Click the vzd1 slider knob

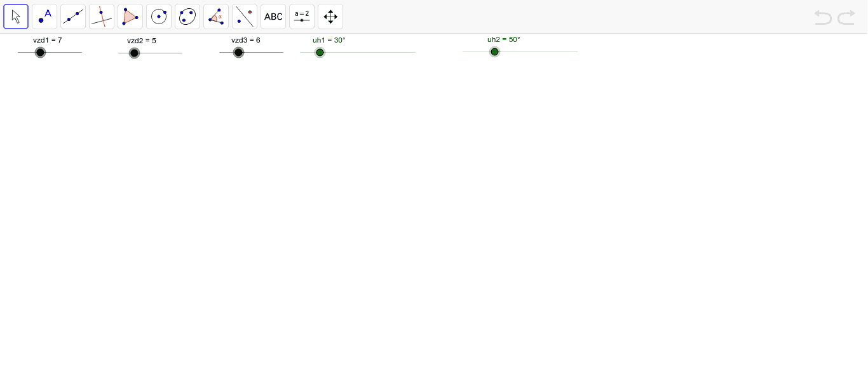tap(40, 52)
